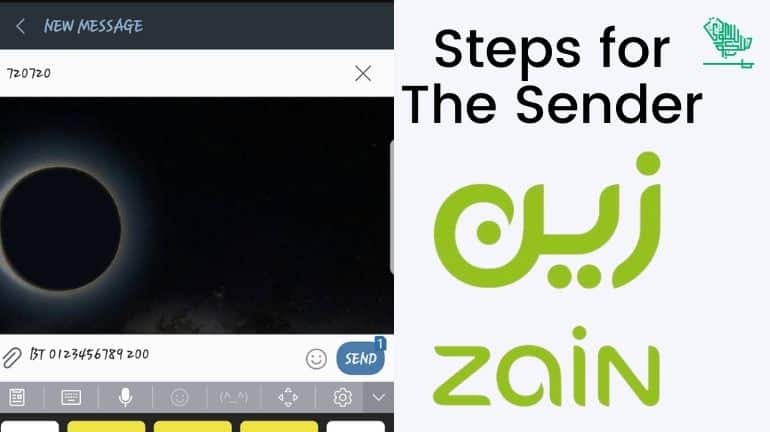Tap the back arrow beside New Message

coord(20,26)
